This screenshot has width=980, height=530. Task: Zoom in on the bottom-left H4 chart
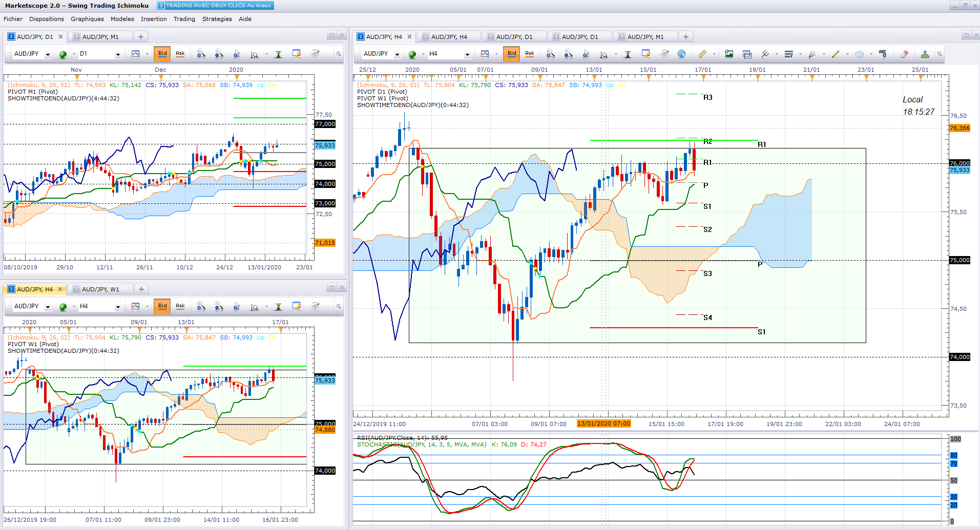point(201,306)
